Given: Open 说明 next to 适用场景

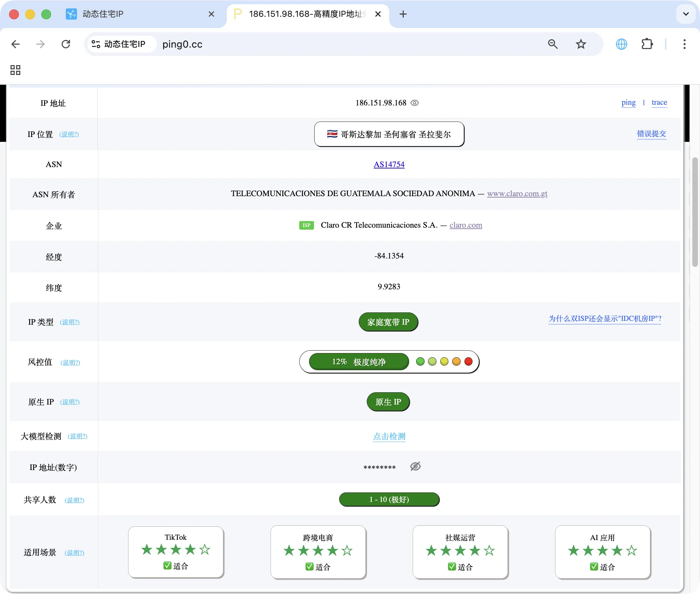Looking at the screenshot, I should tap(74, 553).
